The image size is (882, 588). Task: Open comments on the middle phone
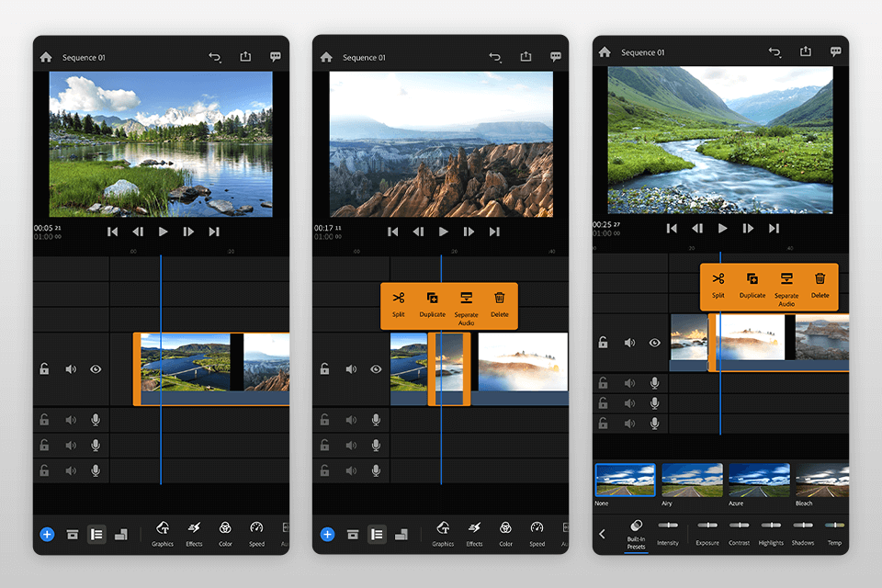[556, 57]
